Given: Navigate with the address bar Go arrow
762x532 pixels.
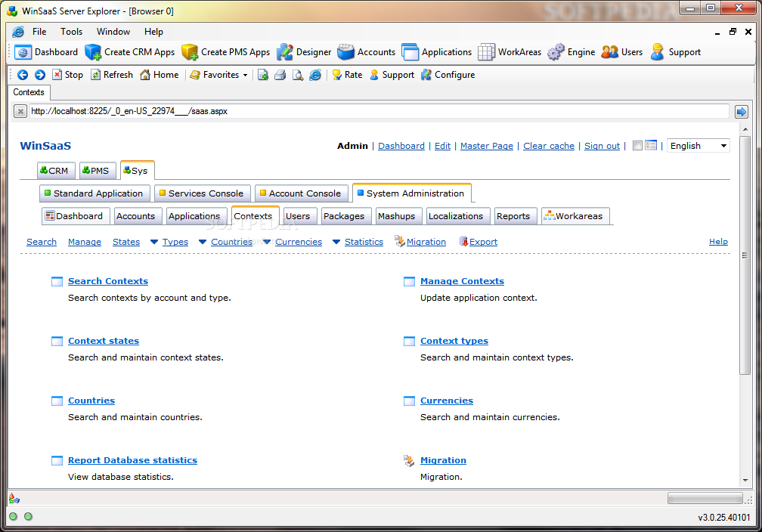Looking at the screenshot, I should [741, 112].
